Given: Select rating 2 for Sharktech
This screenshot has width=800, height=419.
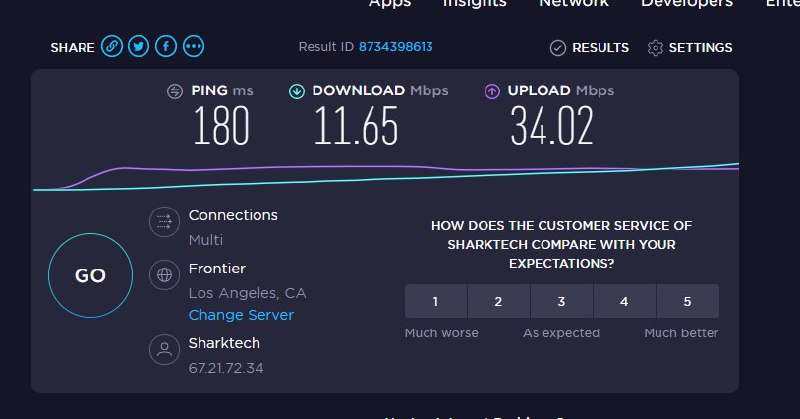Looking at the screenshot, I should coord(498,302).
